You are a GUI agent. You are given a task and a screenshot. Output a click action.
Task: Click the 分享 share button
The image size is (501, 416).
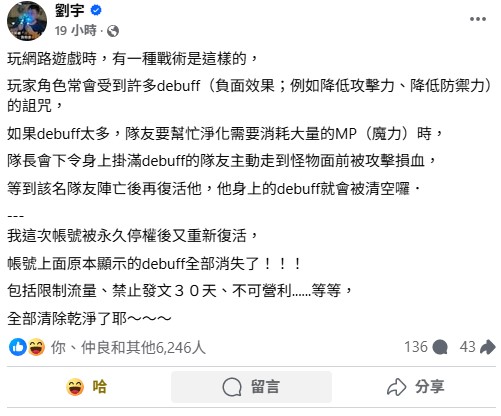click(415, 387)
